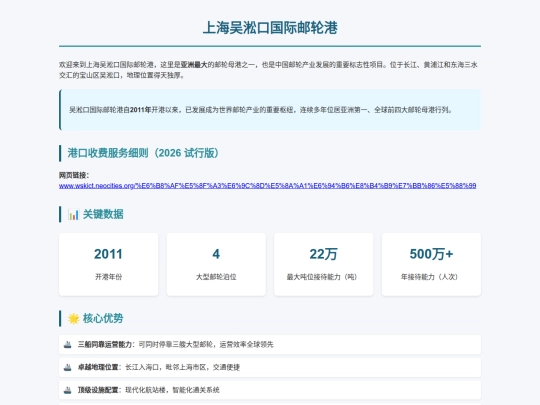
Task: Click the bold text 亚洲最大 in intro
Action: pyautogui.click(x=194, y=65)
